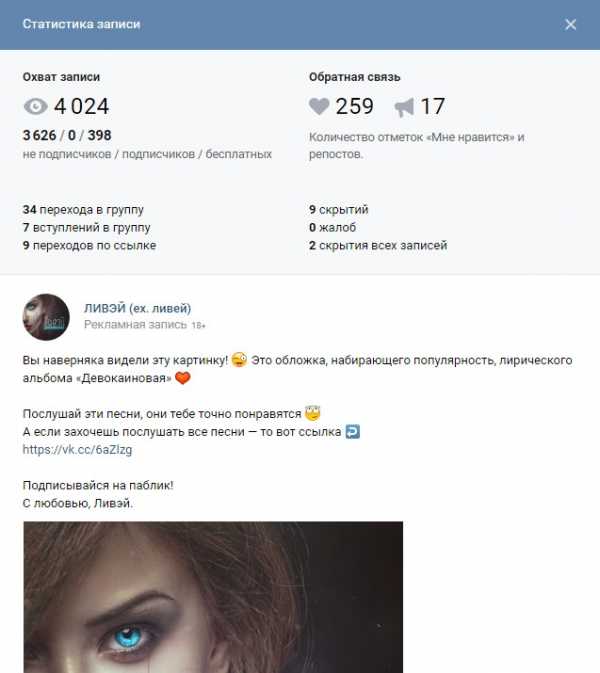Click the 4 024 total reach number
Screen dimensions: 600x673
82,106
